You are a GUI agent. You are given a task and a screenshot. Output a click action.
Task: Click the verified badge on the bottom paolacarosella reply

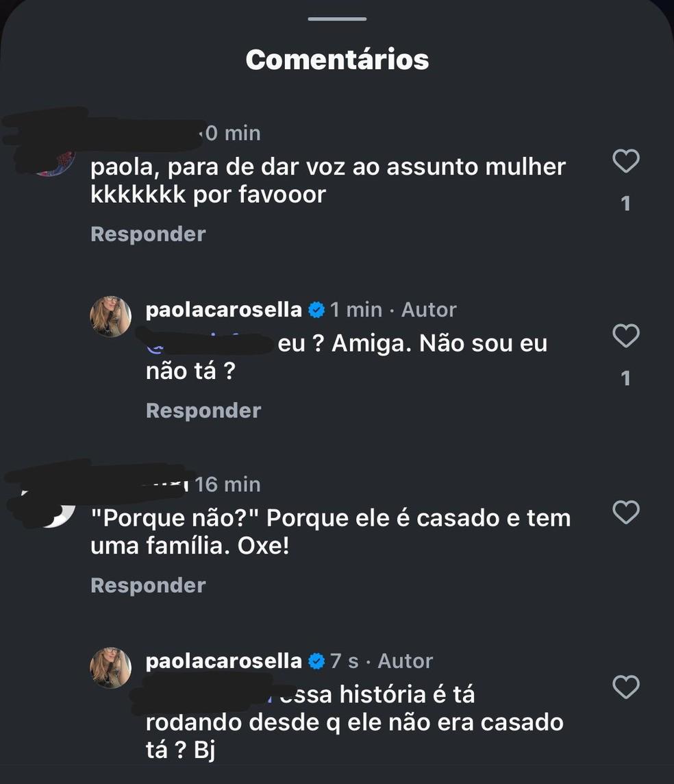(x=316, y=661)
